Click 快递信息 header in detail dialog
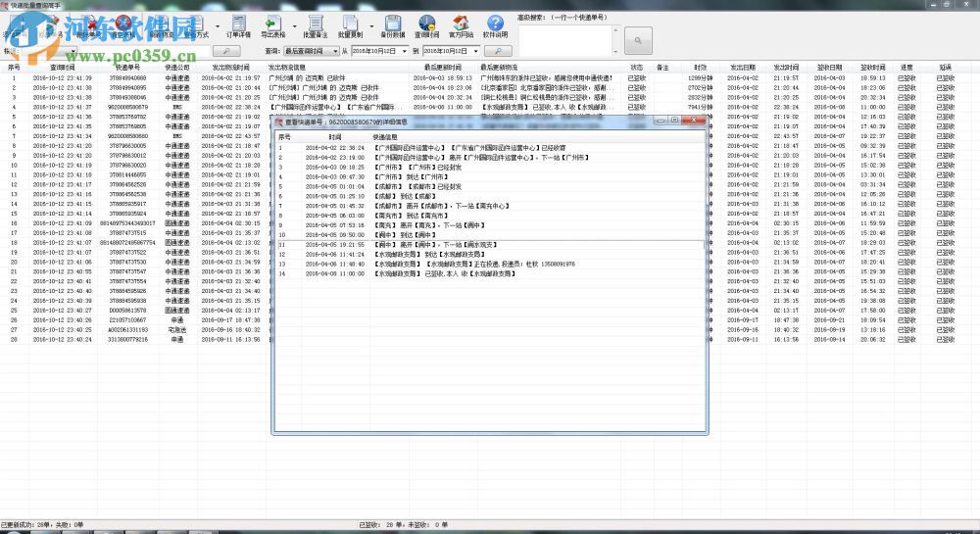This screenshot has height=534, width=980. (385, 137)
